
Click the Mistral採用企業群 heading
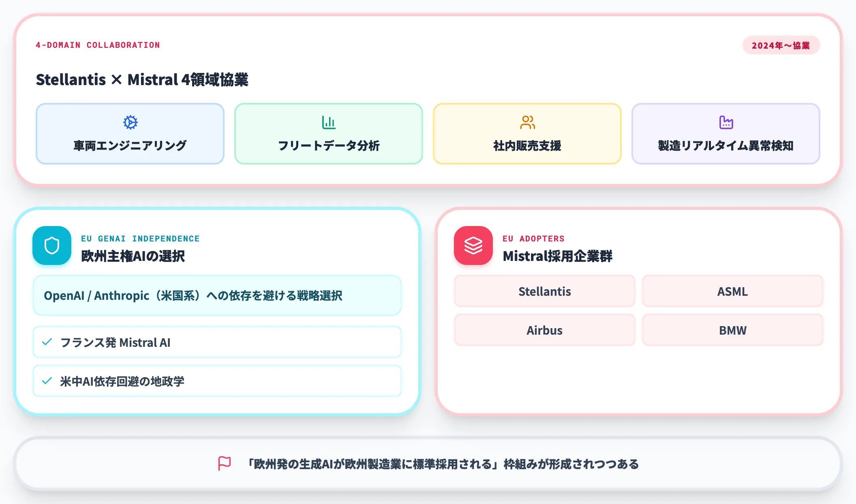tap(558, 256)
